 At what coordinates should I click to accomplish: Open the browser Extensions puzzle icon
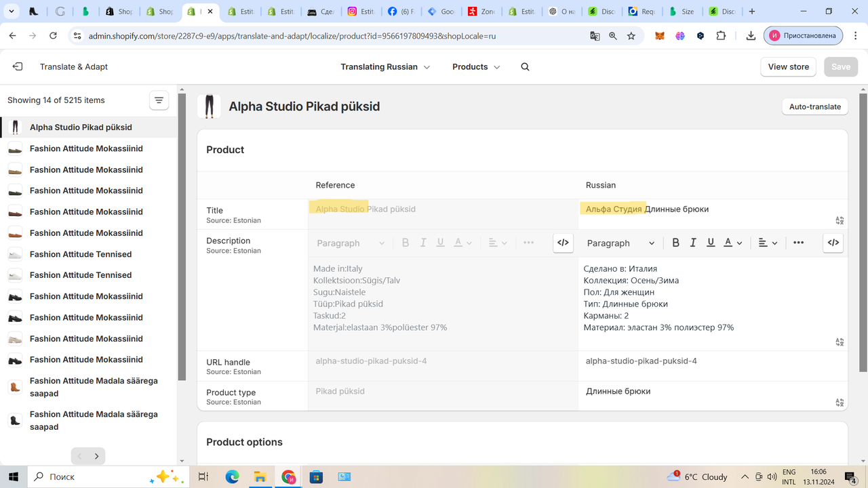pos(721,36)
